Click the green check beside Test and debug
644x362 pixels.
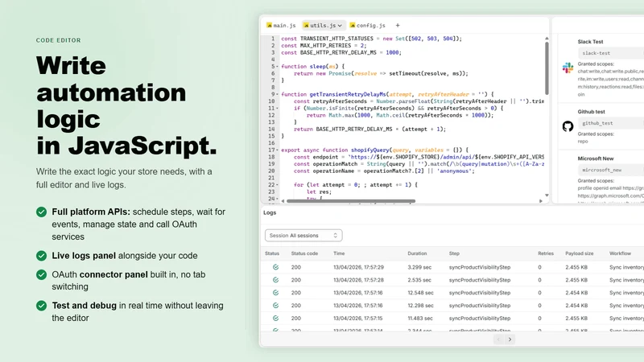click(41, 306)
